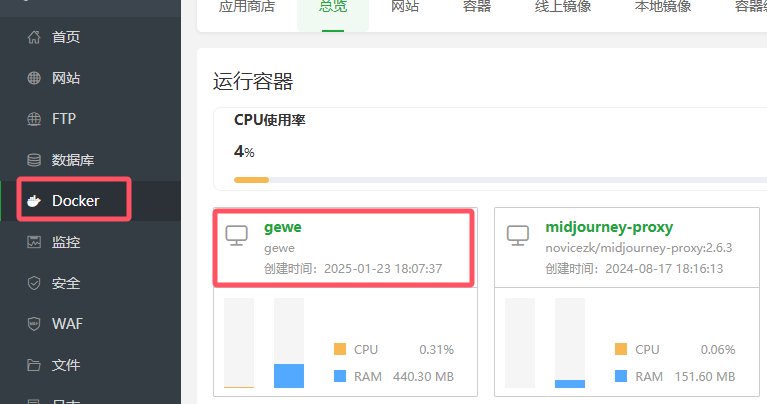Viewport: 767px width, 404px height.
Task: Click the home icon beside 首页
Action: pos(34,37)
